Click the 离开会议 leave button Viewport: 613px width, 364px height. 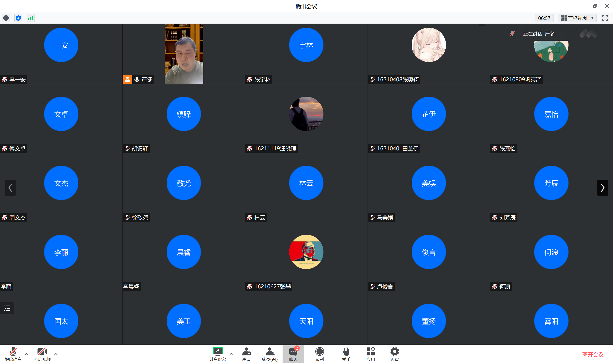pos(593,354)
